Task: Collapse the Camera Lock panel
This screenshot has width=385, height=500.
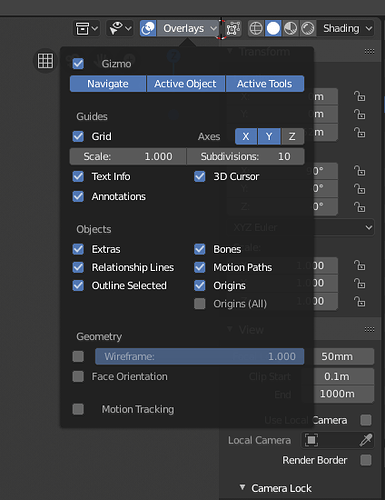Action: tap(243, 488)
